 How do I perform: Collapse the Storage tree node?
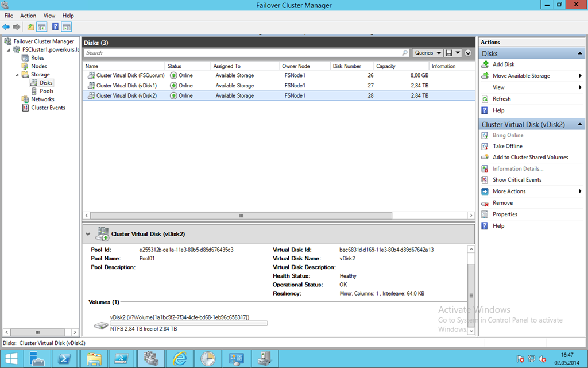coord(17,75)
